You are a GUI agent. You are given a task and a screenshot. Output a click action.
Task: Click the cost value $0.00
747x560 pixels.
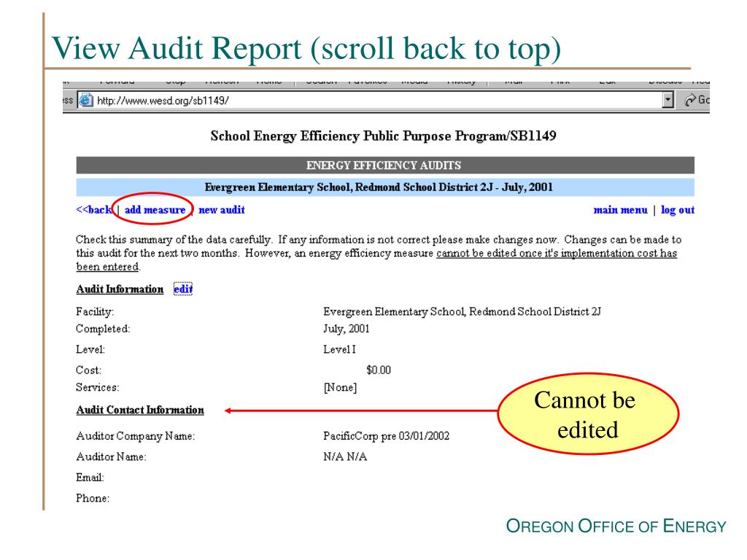[x=379, y=370]
